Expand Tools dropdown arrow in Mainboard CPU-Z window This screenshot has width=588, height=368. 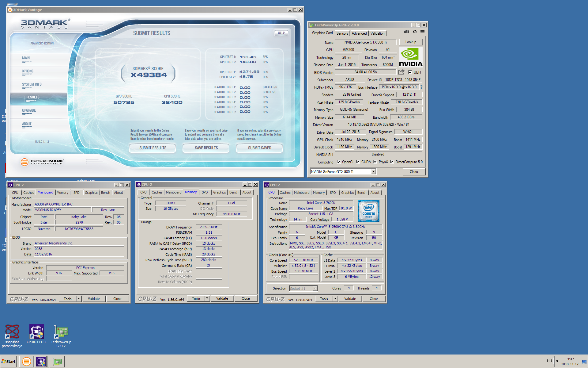pyautogui.click(x=79, y=299)
